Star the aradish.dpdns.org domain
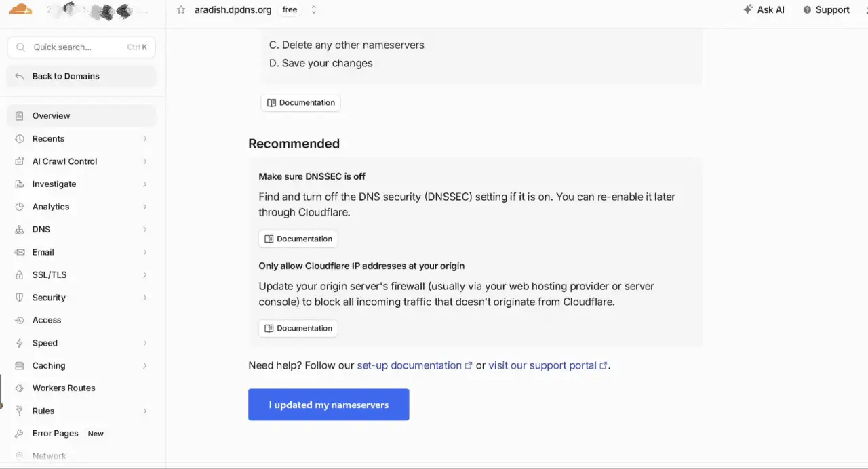This screenshot has width=868, height=469. (x=181, y=9)
